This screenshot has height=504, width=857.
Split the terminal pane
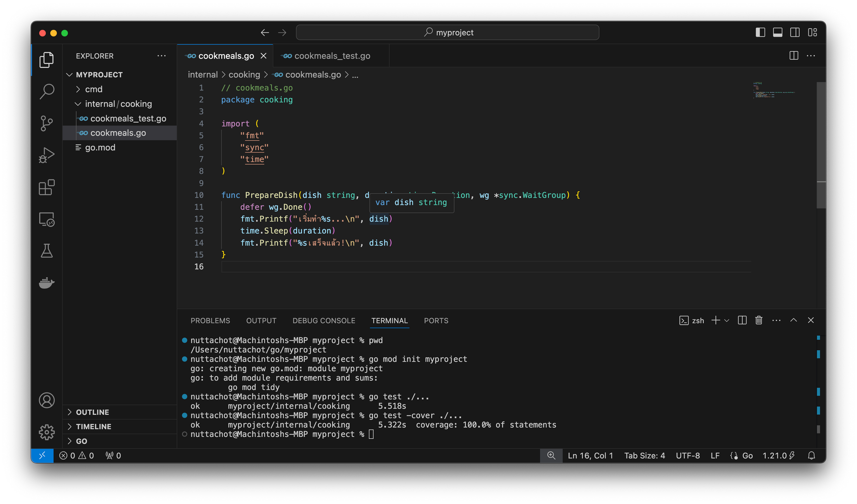(x=742, y=320)
